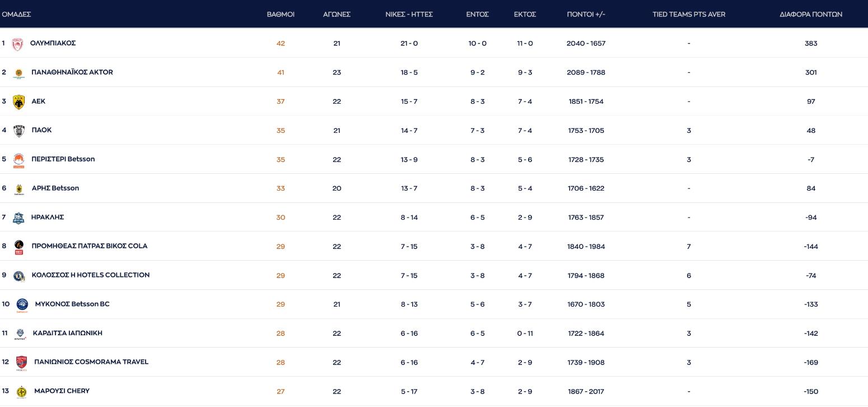The image size is (868, 407).
Task: Click the AEK yellow crest logo
Action: coord(18,102)
